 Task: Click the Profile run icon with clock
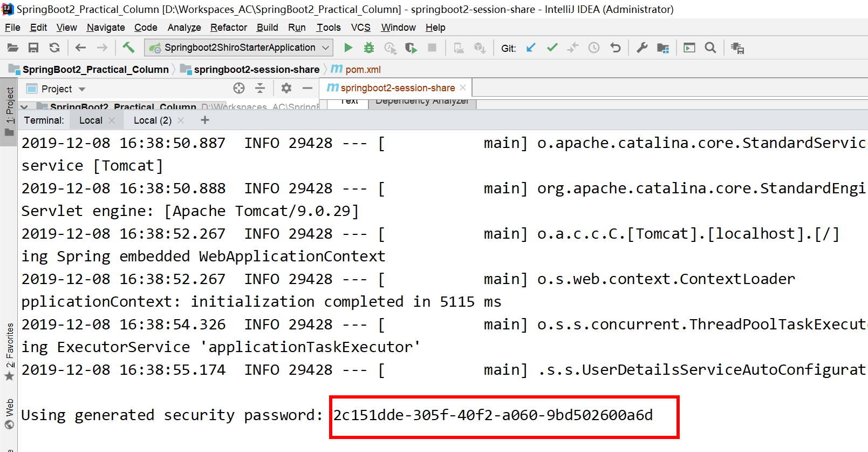[390, 48]
